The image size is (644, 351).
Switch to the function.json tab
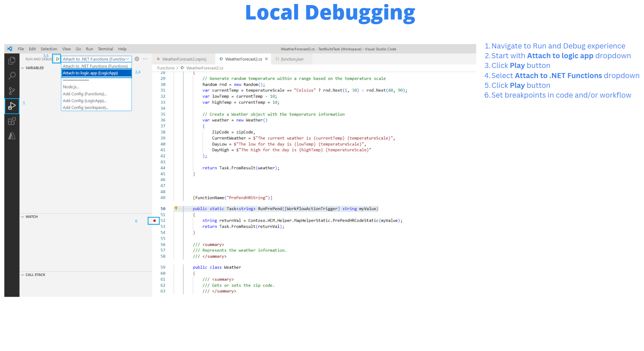(x=292, y=59)
